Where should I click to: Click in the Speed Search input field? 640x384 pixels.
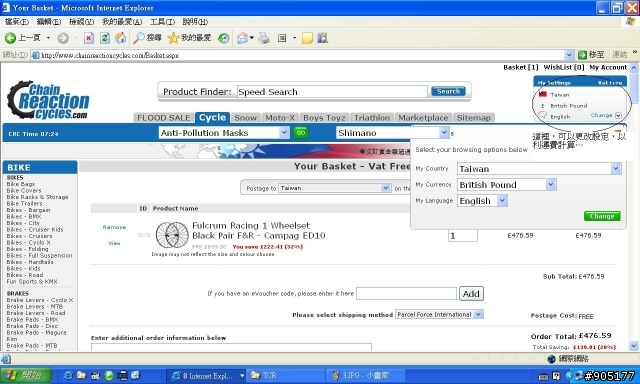tap(332, 92)
